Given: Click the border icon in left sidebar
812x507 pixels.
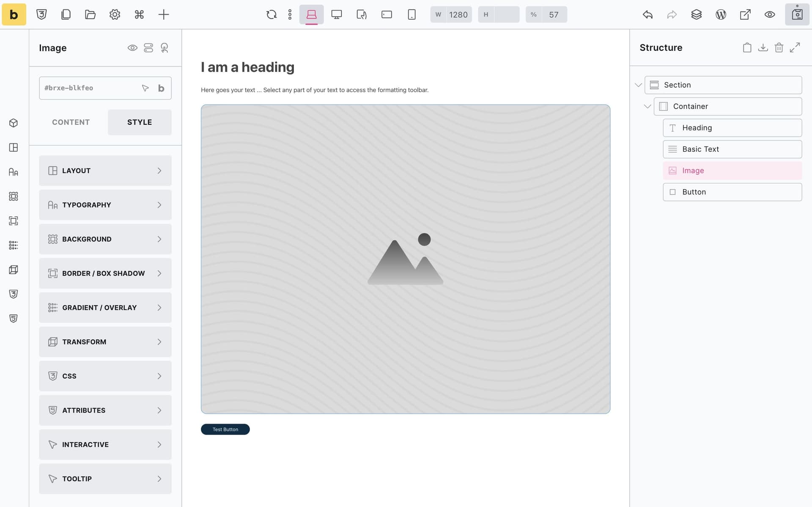Looking at the screenshot, I should coord(14,221).
